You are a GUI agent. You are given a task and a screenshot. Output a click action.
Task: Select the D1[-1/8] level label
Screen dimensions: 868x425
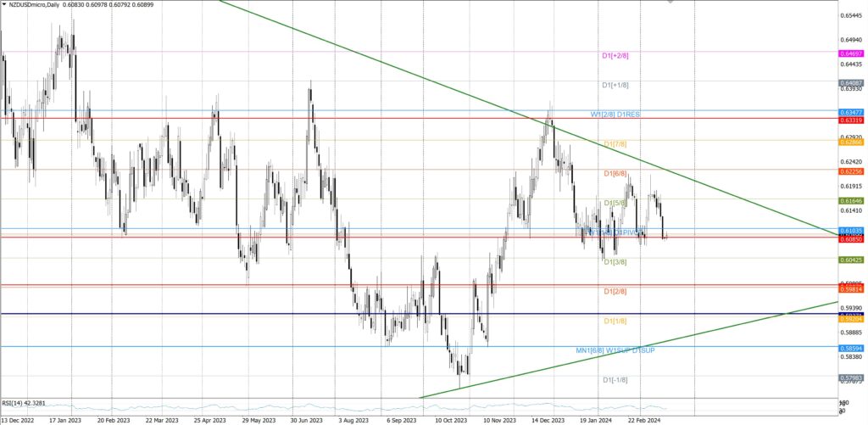[615, 379]
